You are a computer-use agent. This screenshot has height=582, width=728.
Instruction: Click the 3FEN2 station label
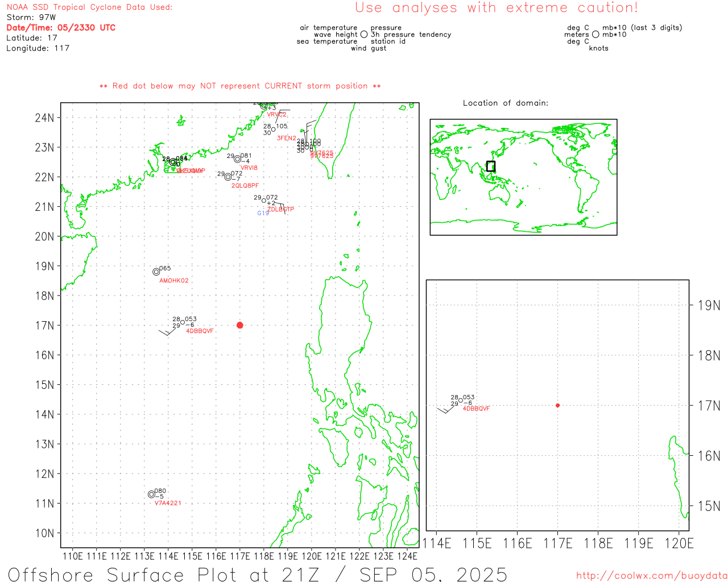(286, 138)
